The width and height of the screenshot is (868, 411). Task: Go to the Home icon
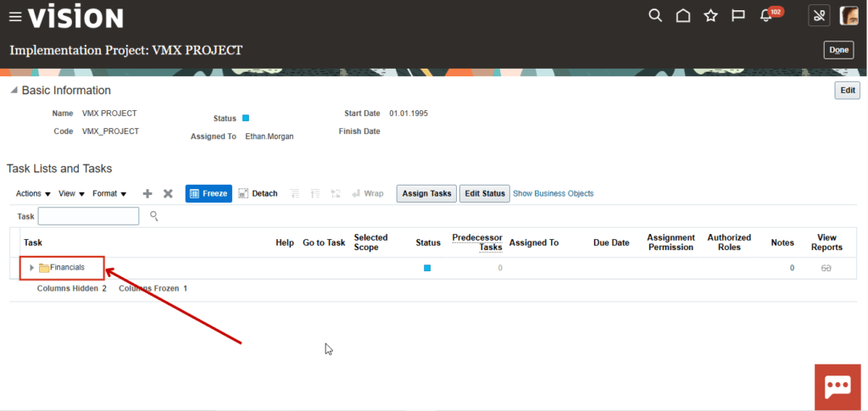pos(683,16)
